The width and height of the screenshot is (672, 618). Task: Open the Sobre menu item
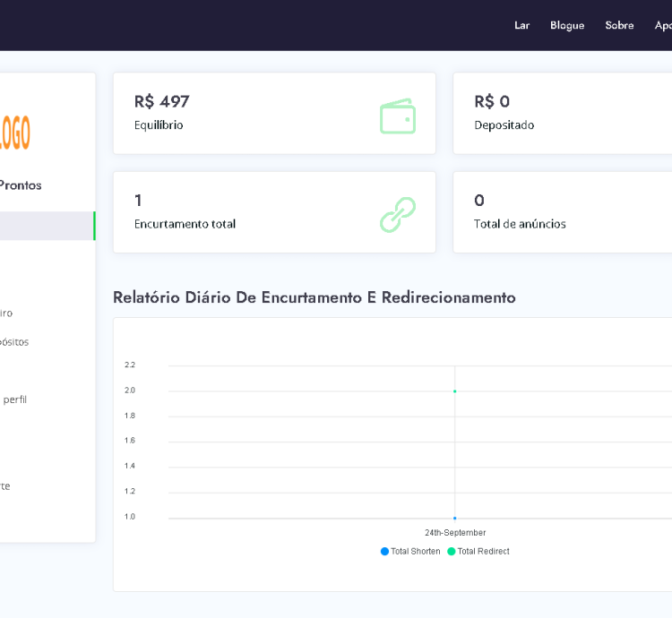[619, 25]
